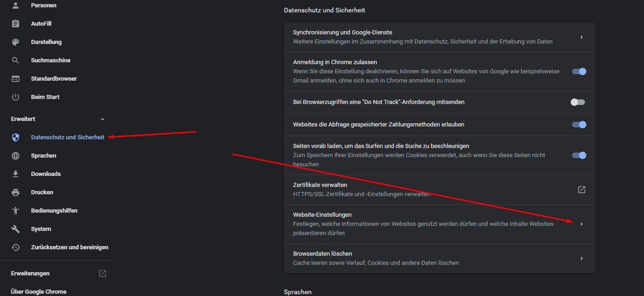Open Über Google Chrome page
Viewport: 644px width, 296px height.
pos(38,292)
